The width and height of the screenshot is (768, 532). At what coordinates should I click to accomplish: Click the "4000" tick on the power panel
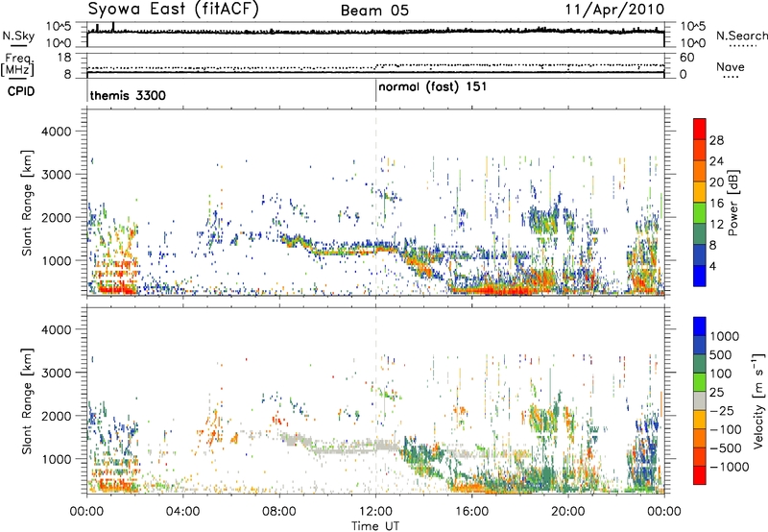coord(56,132)
